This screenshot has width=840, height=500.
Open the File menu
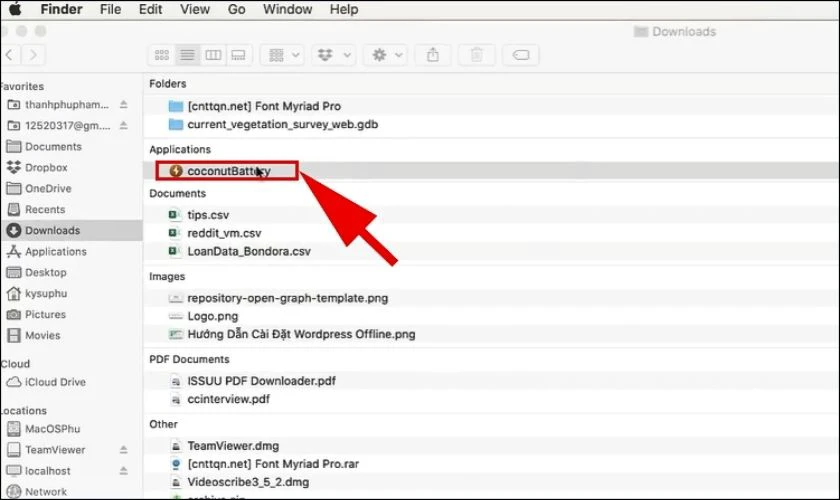tap(110, 9)
